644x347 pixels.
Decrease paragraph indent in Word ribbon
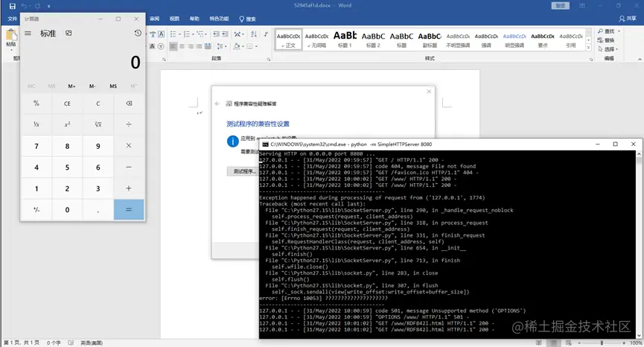216,34
